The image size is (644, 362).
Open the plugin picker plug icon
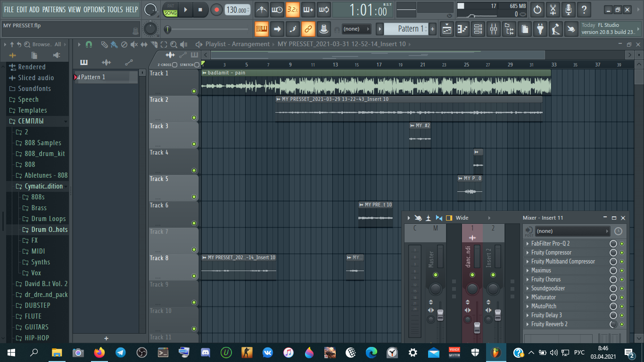(540, 29)
